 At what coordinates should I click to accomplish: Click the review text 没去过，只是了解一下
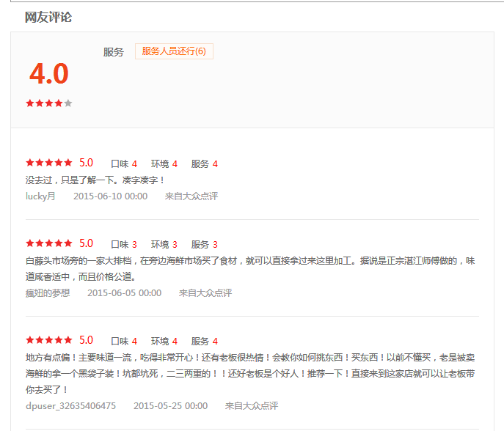[95, 180]
